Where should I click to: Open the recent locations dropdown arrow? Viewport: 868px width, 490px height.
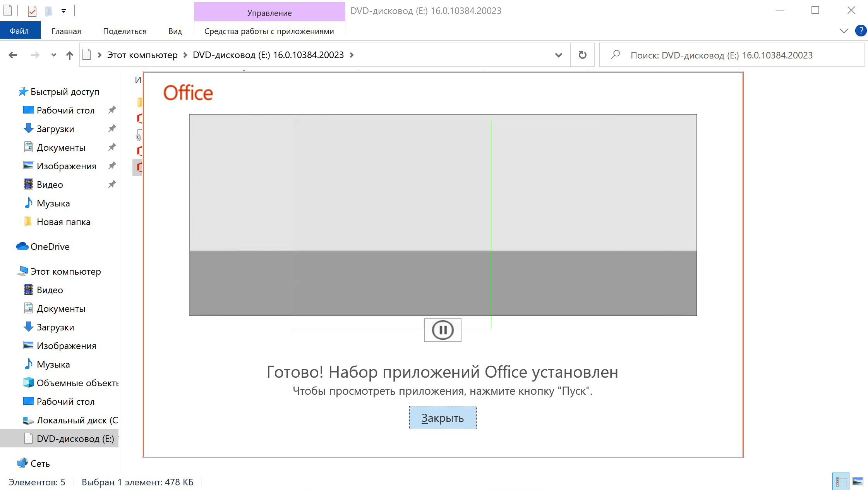(x=53, y=55)
